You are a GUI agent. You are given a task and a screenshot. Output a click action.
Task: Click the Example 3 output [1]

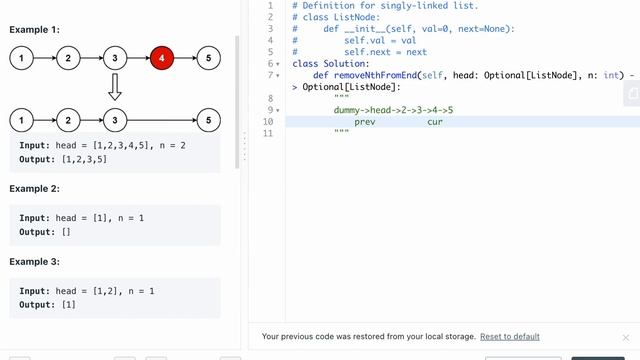tap(69, 304)
